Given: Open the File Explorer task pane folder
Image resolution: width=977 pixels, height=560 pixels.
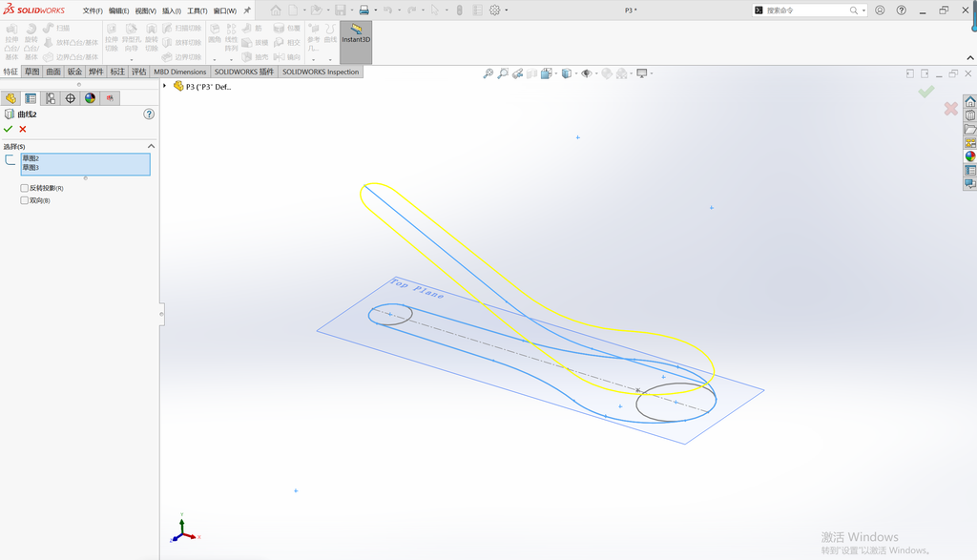Looking at the screenshot, I should point(970,129).
